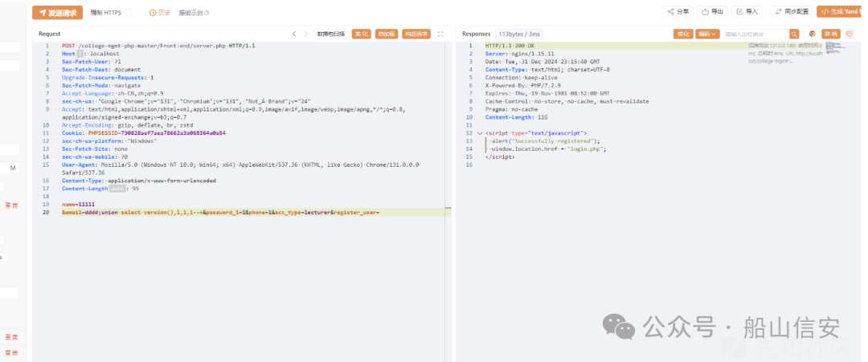Click the 导入 import button
Screen dimensions: 868x362
[x=747, y=11]
